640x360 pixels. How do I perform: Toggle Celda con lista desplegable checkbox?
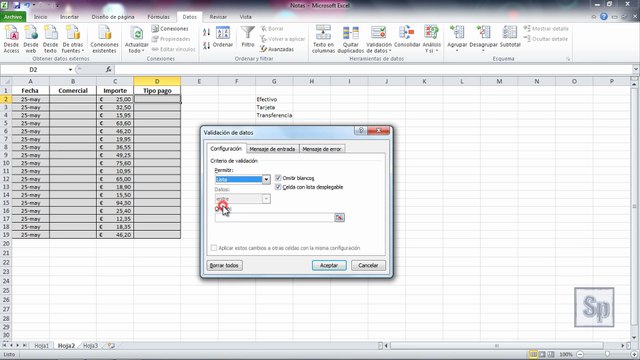(x=278, y=187)
